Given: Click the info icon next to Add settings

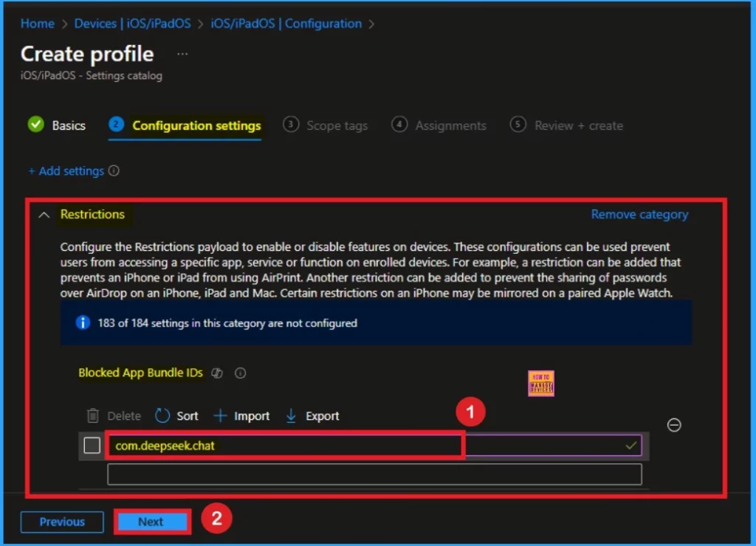Looking at the screenshot, I should click(x=114, y=170).
